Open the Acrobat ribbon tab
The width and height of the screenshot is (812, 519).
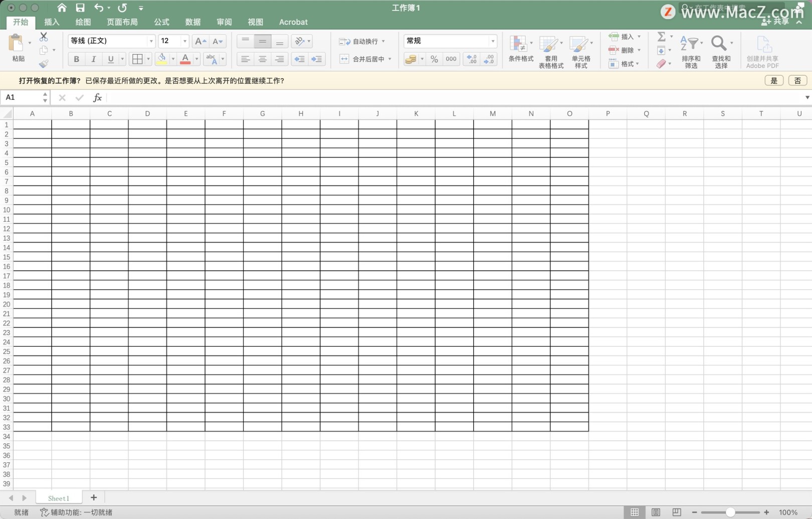click(293, 22)
